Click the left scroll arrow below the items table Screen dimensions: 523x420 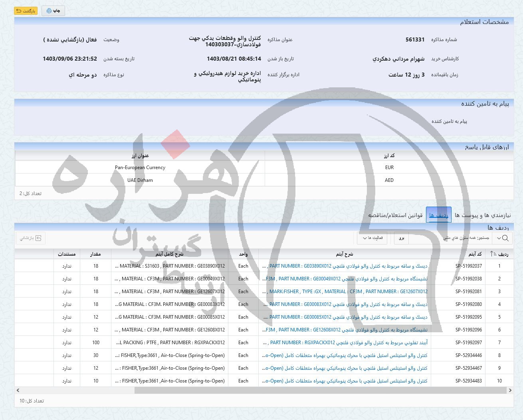(18, 390)
